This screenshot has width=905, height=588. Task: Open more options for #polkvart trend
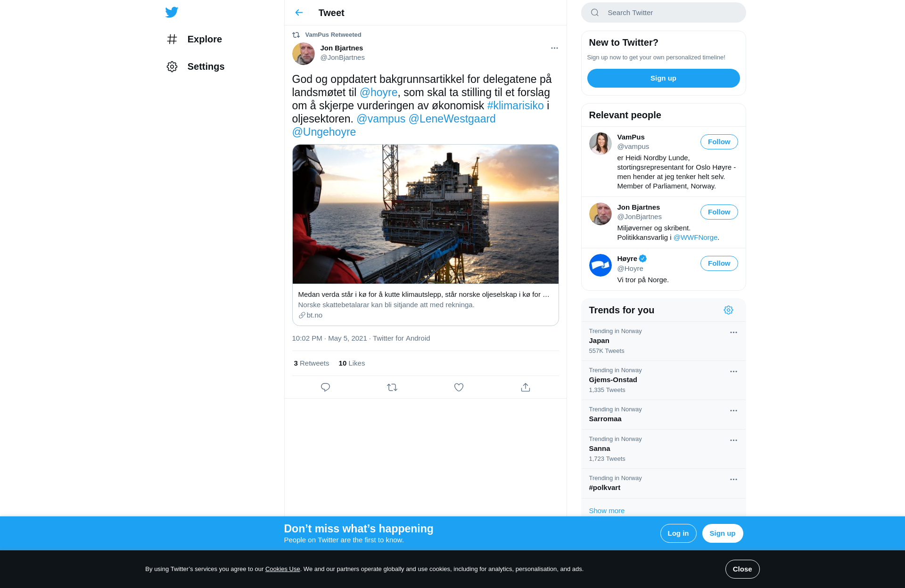point(733,480)
